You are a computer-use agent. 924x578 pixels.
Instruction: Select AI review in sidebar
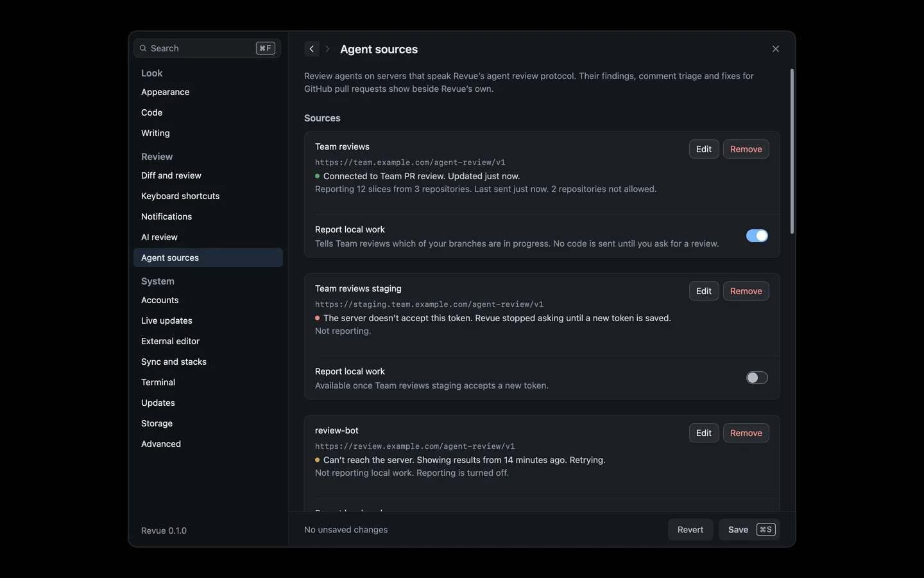click(x=208, y=237)
